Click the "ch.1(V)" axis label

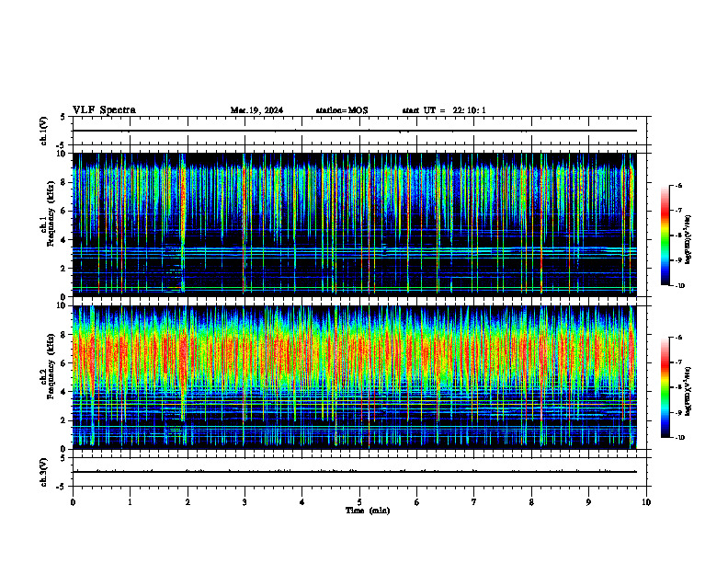43,131
